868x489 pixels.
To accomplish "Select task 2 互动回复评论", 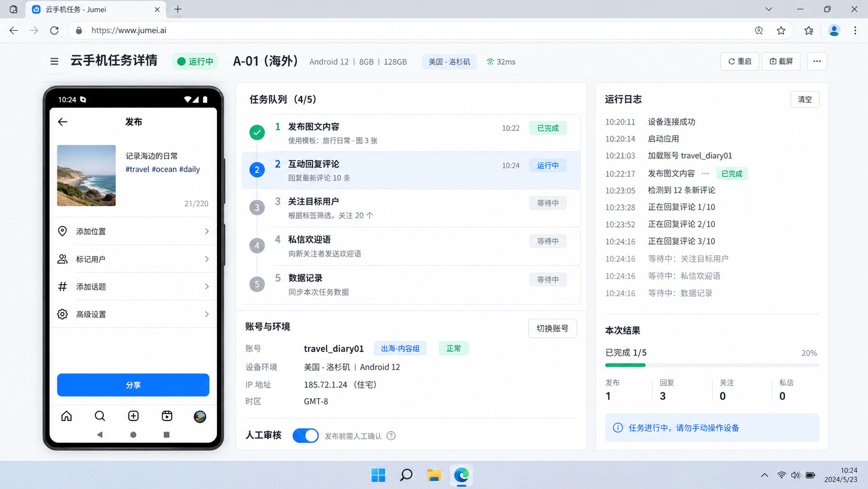I will point(411,170).
